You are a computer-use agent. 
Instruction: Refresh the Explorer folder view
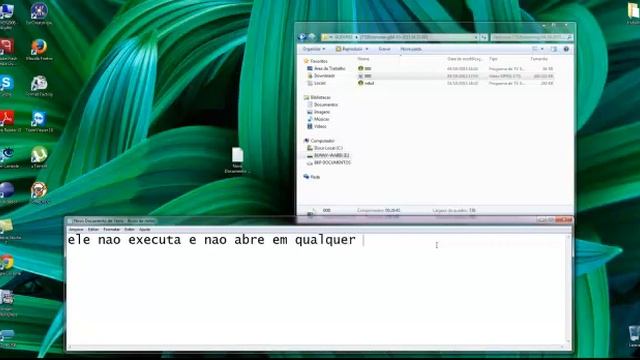484,37
